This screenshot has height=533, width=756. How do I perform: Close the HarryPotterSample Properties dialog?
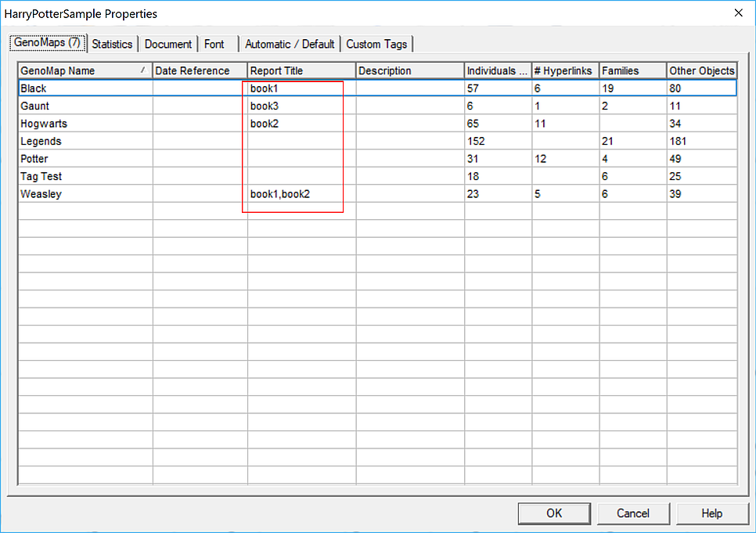739,13
